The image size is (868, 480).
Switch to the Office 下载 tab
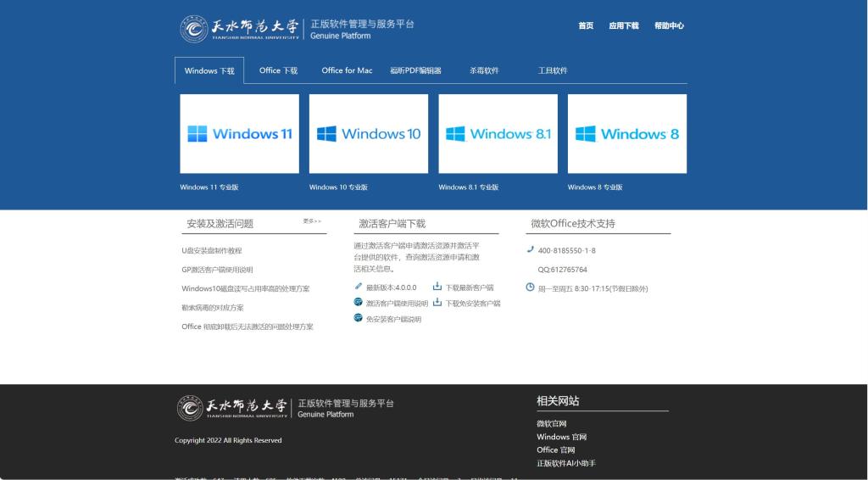click(x=278, y=70)
